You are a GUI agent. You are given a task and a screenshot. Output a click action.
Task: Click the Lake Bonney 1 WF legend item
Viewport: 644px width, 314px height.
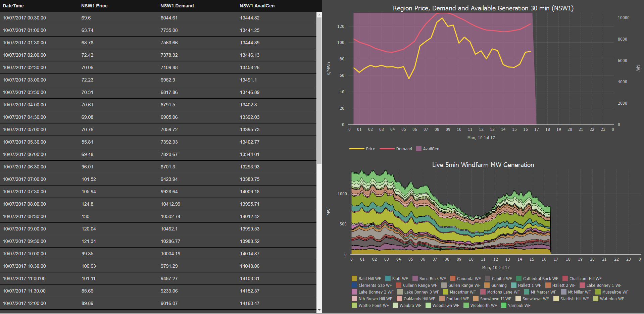[x=600, y=285]
